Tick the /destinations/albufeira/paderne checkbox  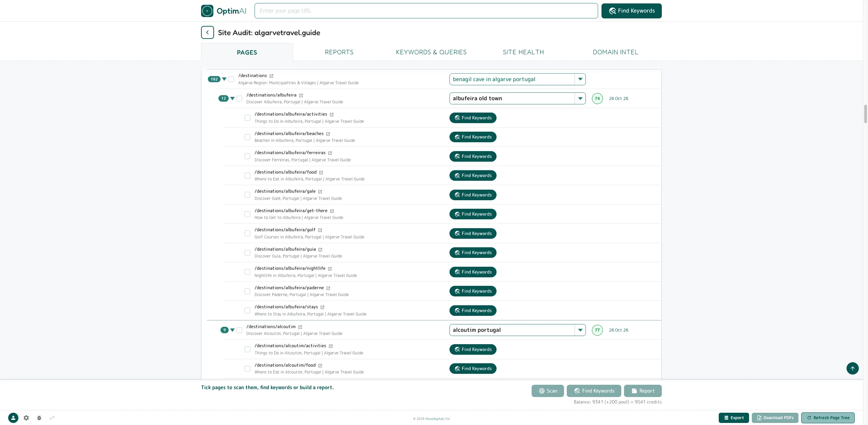tap(247, 291)
